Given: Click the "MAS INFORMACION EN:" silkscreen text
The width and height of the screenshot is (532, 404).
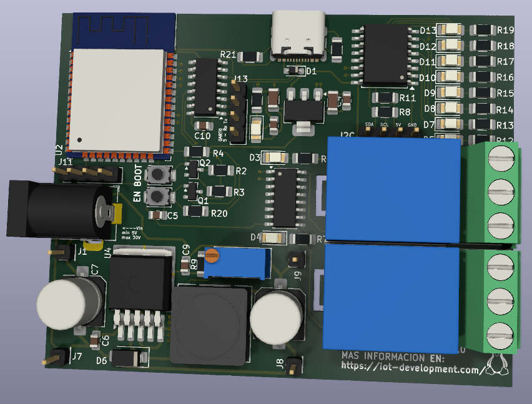Looking at the screenshot, I should (393, 358).
